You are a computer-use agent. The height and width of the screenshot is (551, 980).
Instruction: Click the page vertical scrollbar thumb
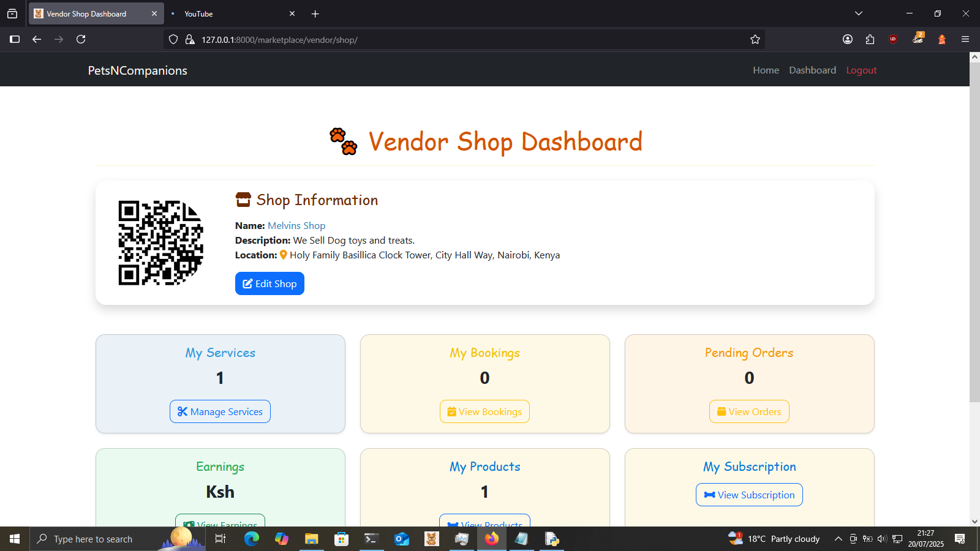(974, 232)
